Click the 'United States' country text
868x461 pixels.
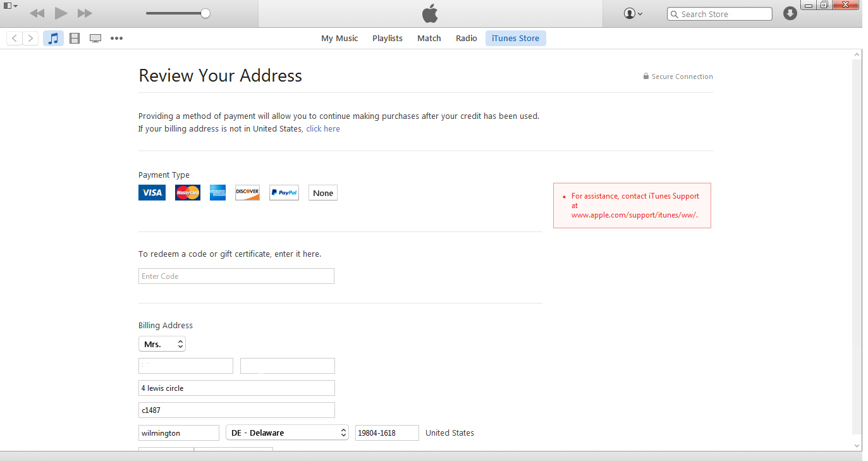(x=450, y=433)
